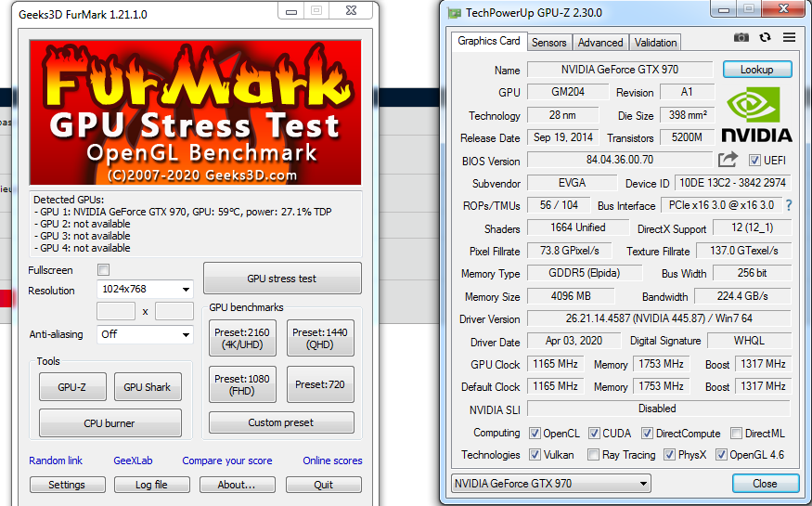
Task: Click the GPU-Z Close button
Action: (x=766, y=483)
